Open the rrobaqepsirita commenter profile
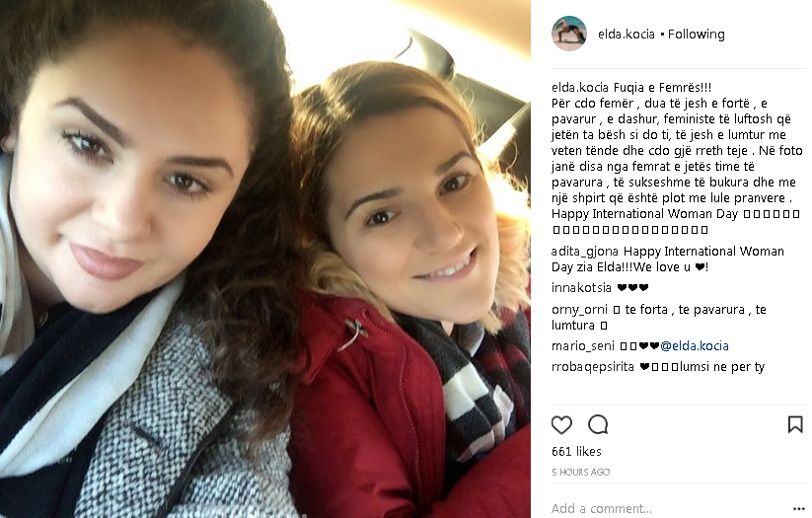Screen dimensions: 812x518 click(x=592, y=367)
